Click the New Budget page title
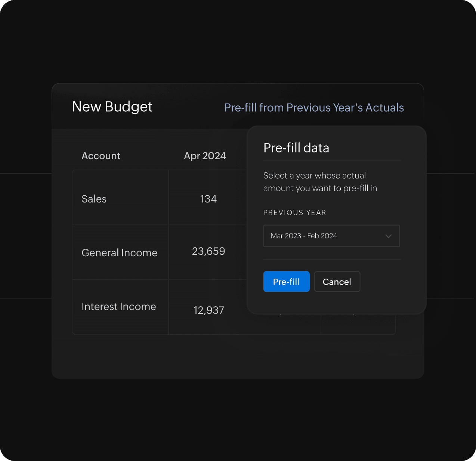 coord(112,107)
